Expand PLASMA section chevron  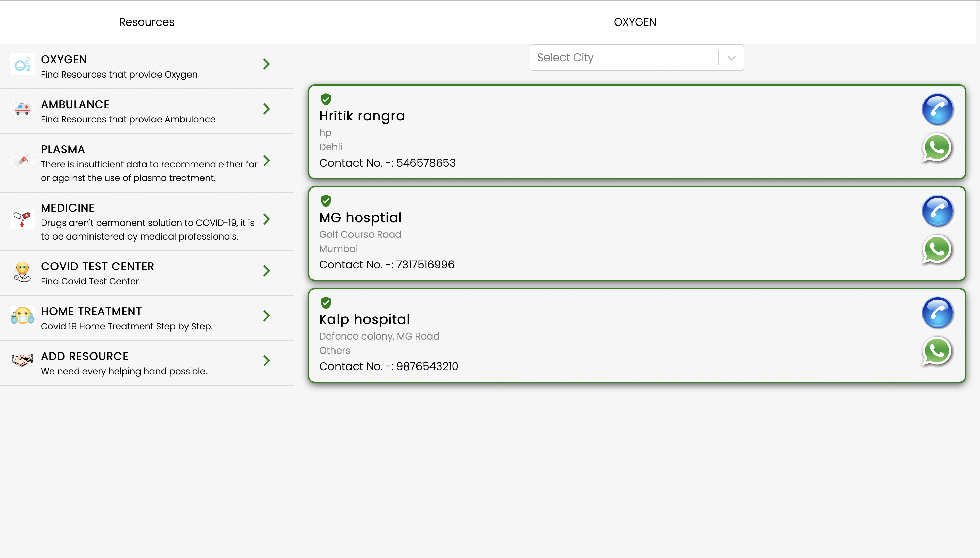[267, 161]
